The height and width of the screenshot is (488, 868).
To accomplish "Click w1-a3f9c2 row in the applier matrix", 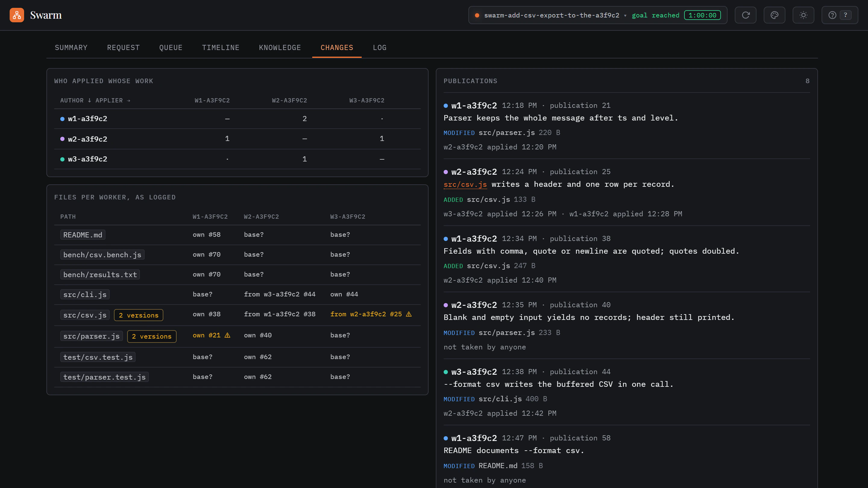I will 237,119.
